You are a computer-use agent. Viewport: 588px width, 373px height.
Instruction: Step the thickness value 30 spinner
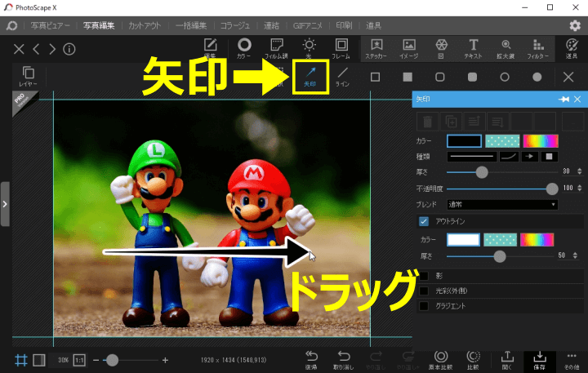tap(580, 171)
